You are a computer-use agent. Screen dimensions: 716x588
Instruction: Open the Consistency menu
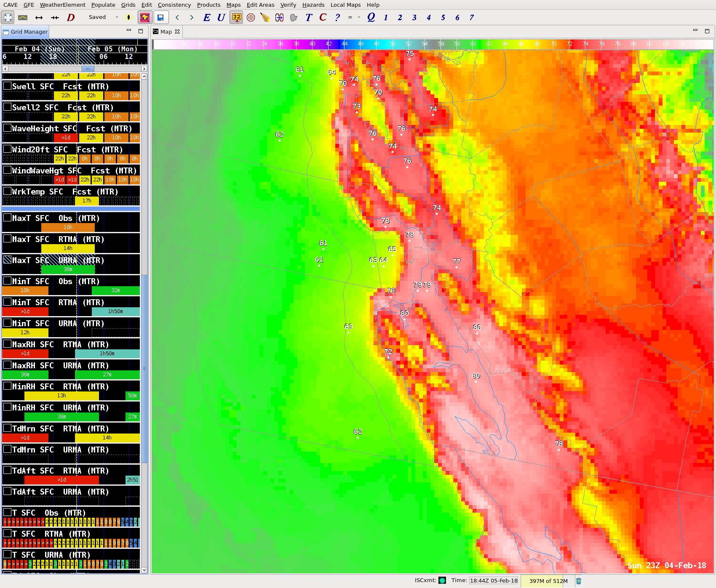pyautogui.click(x=174, y=5)
